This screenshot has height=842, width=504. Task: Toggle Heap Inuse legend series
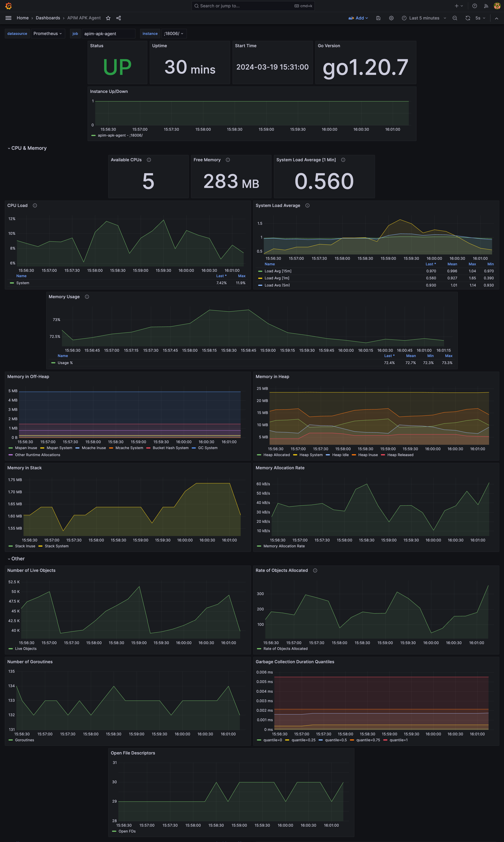click(x=368, y=455)
